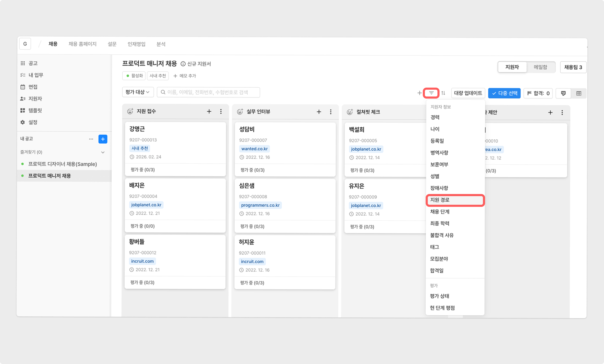Focus the applicant search input field
This screenshot has width=604, height=364.
[x=208, y=92]
